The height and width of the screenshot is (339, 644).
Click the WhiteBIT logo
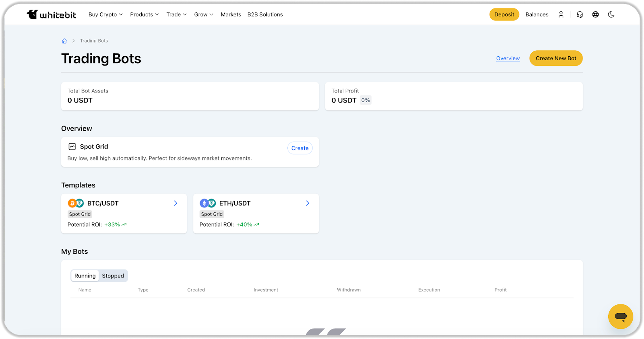(51, 14)
